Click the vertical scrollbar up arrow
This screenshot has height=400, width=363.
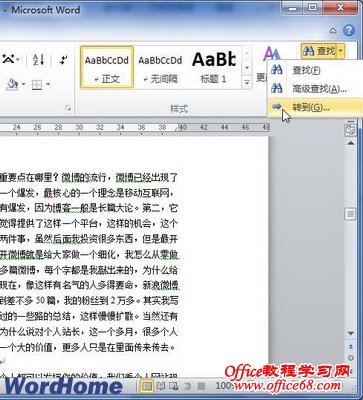tap(350, 143)
